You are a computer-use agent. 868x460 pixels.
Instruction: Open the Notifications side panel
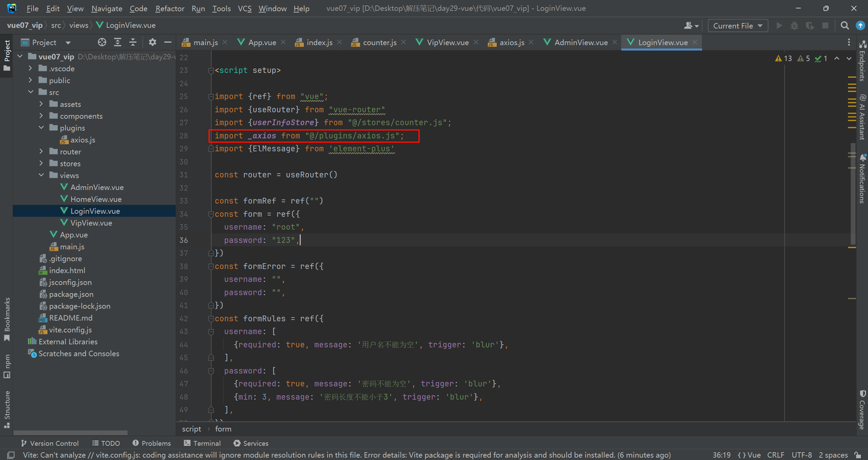pos(862,178)
